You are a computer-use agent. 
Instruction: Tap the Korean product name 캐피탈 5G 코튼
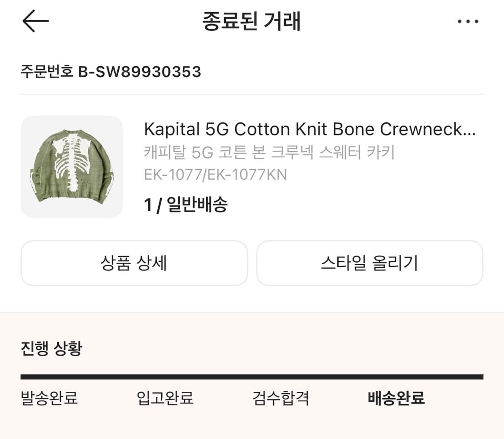(269, 152)
